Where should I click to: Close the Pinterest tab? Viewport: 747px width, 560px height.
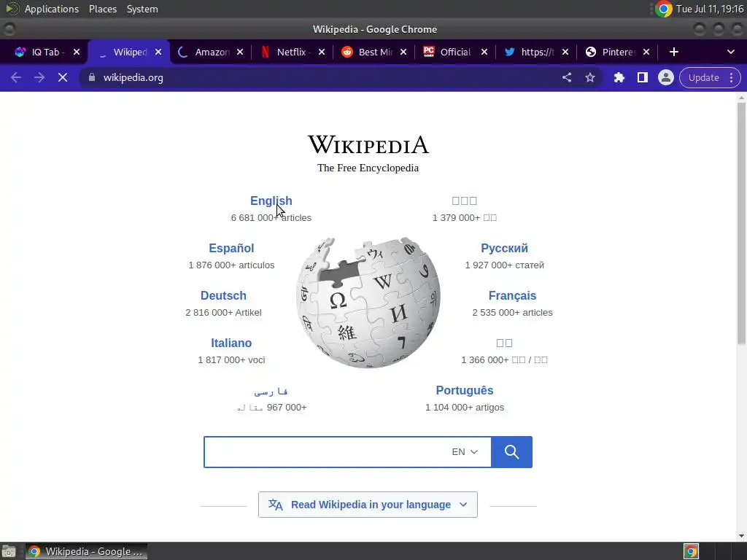(646, 52)
